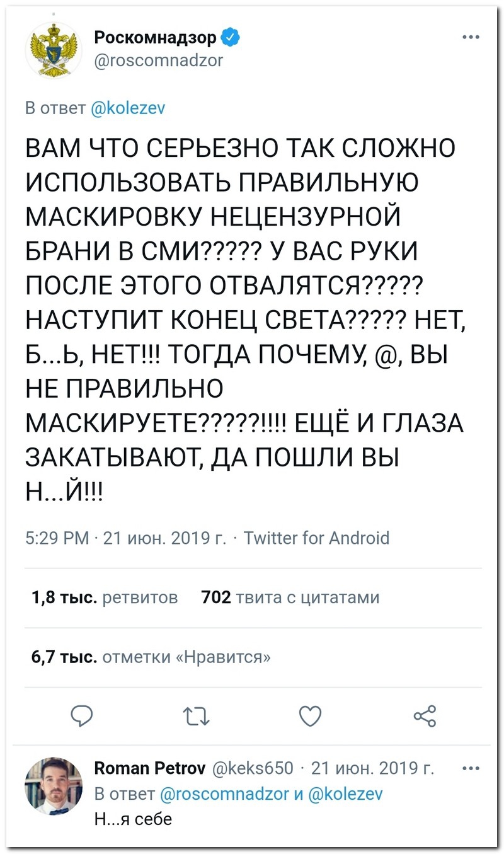Open the three-dot menu of main tweet
Image resolution: width=504 pixels, height=854 pixels.
[x=471, y=37]
